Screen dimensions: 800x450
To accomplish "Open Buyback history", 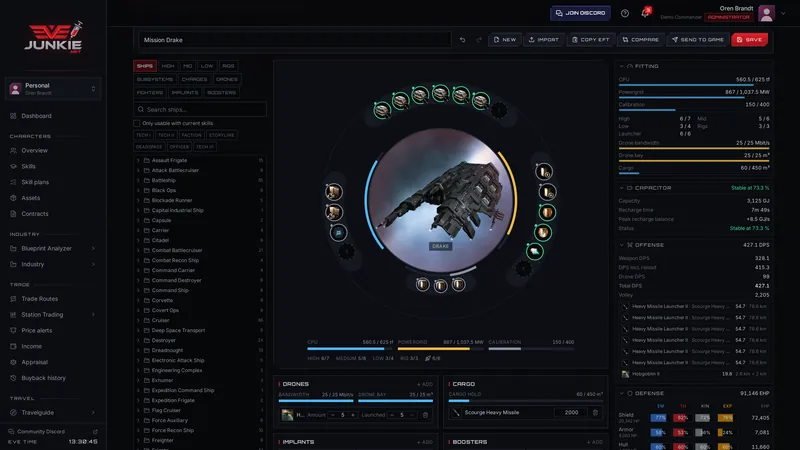I will [x=43, y=378].
